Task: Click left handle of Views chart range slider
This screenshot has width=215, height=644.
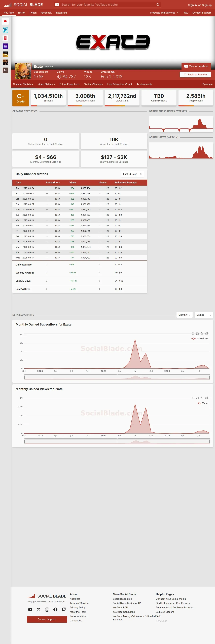Action: [24, 442]
